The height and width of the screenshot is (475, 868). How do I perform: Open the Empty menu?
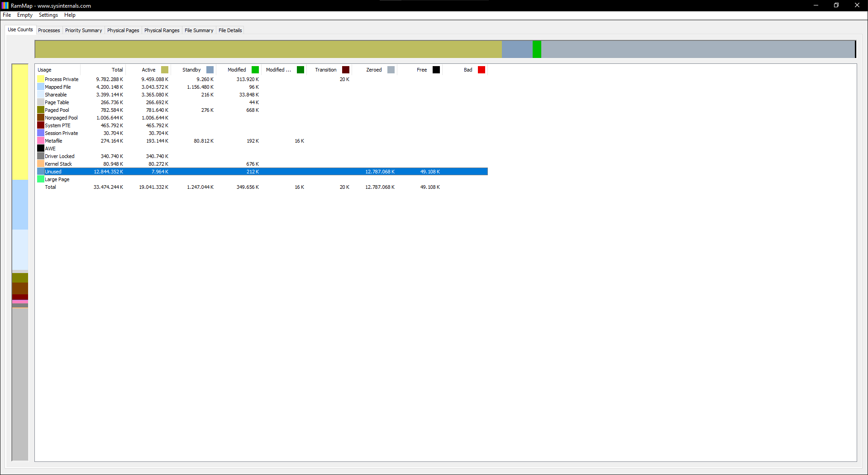pos(25,15)
